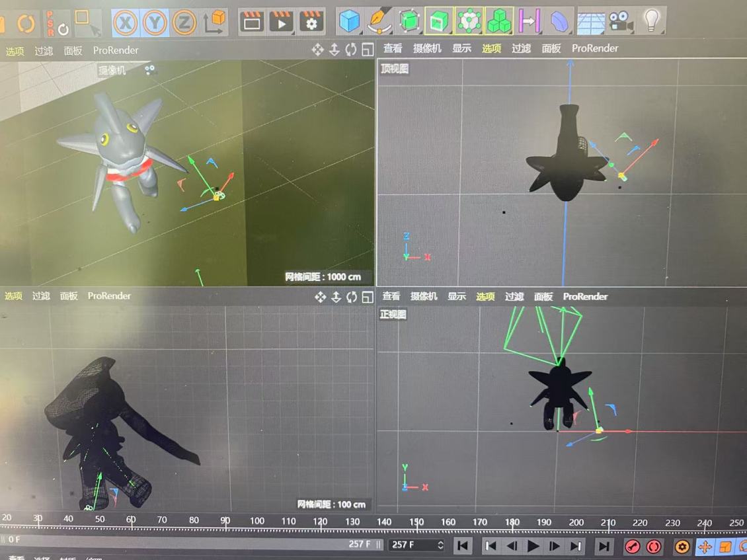Jump to the start of animation
This screenshot has height=560, width=747.
pyautogui.click(x=463, y=545)
